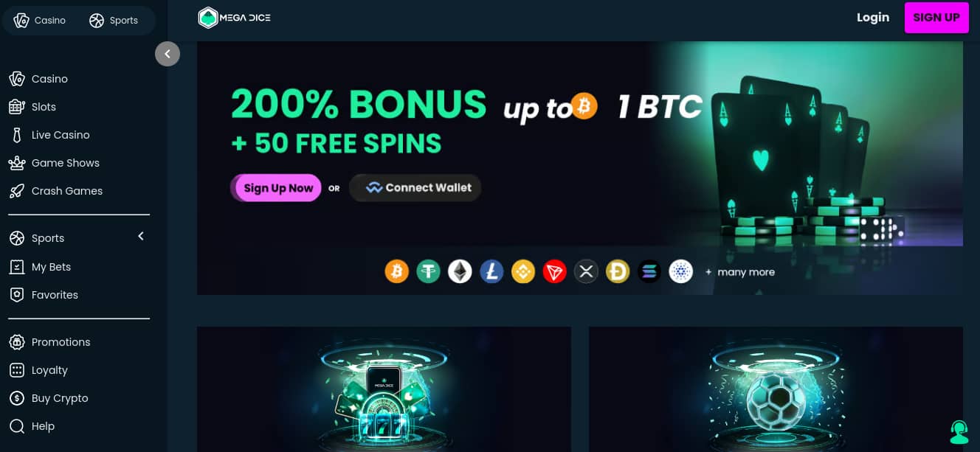
Task: Click the Login link
Action: coord(873,18)
